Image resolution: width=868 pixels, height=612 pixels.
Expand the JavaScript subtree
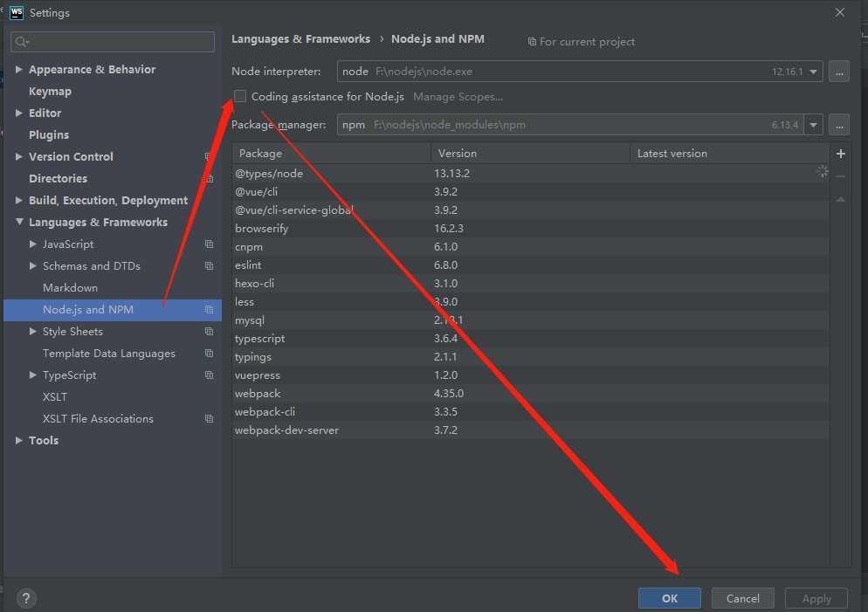(x=32, y=244)
